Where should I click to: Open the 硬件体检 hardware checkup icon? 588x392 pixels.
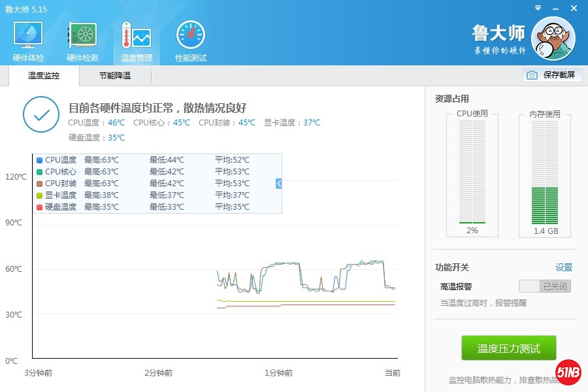click(28, 38)
